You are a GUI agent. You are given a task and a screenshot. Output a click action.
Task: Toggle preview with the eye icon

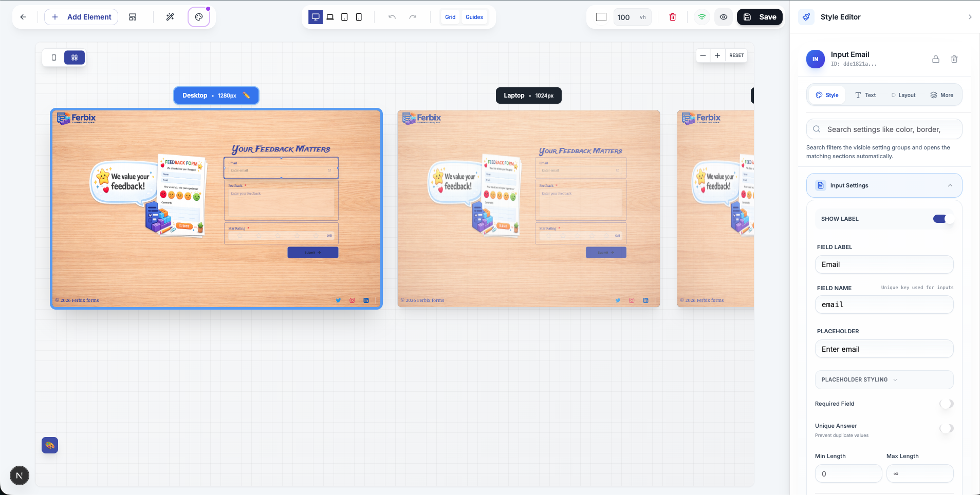[x=724, y=17]
